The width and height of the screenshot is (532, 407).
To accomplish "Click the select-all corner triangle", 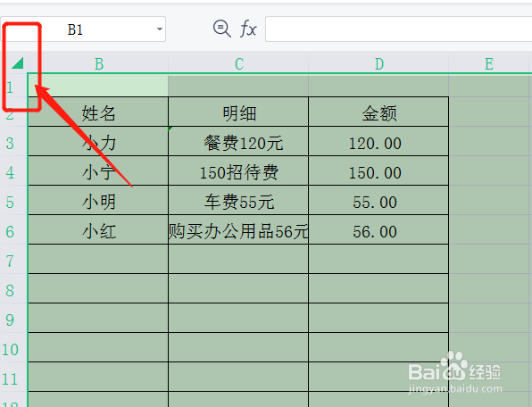I will coord(17,62).
